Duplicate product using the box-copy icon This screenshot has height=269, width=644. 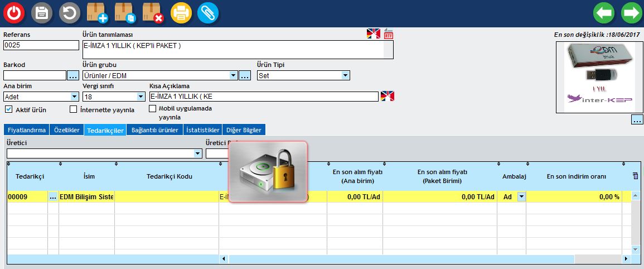125,13
